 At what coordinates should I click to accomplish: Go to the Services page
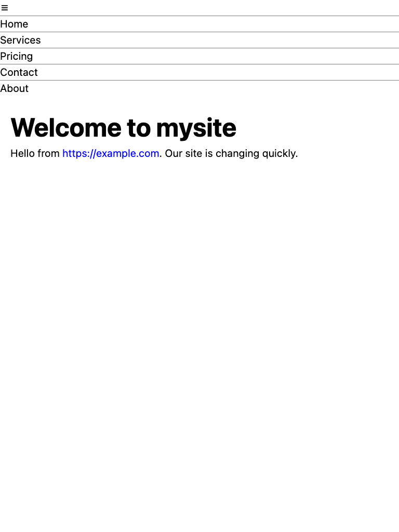[x=20, y=40]
